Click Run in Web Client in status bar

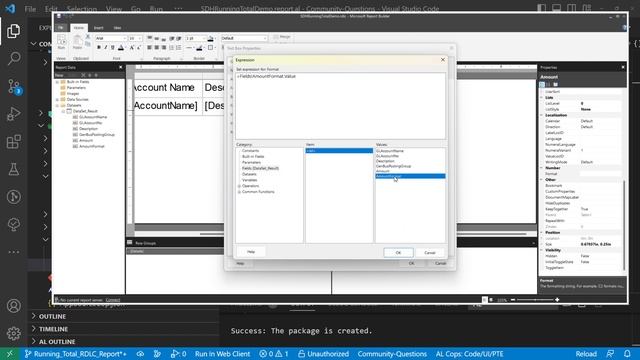[x=222, y=354]
